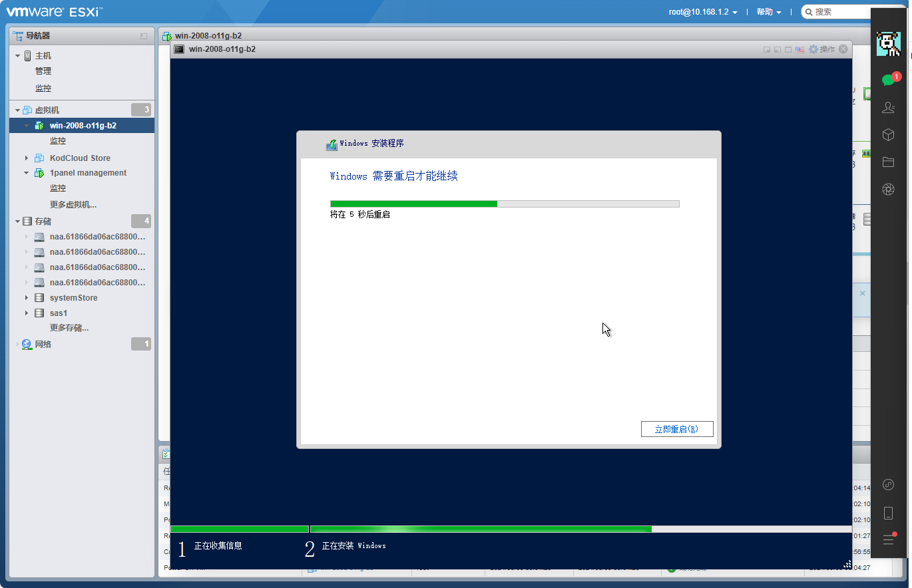Expand the Network (网络) tree node

pyautogui.click(x=18, y=345)
